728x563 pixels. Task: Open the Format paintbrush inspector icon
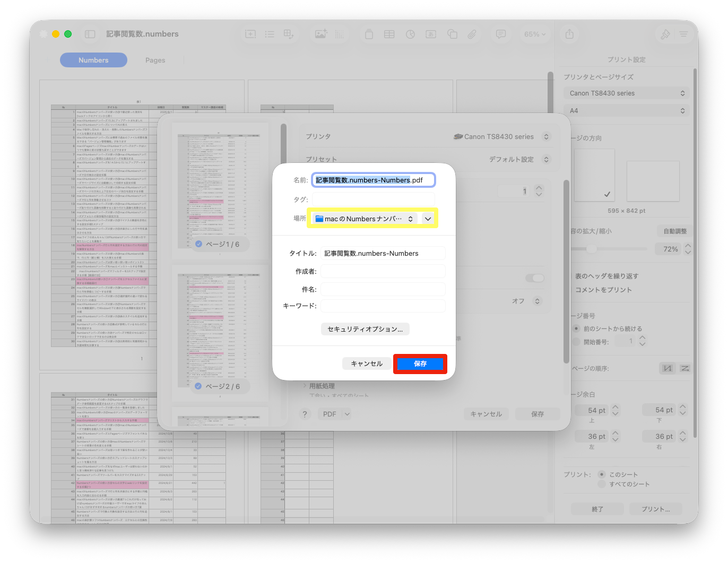[x=665, y=34]
